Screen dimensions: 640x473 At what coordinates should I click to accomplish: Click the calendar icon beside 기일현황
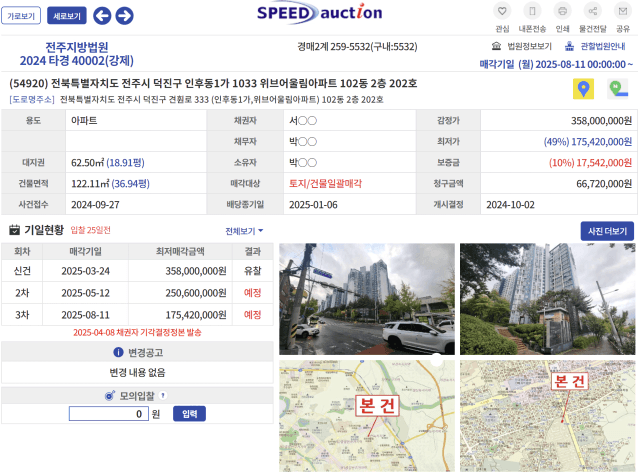(14, 230)
